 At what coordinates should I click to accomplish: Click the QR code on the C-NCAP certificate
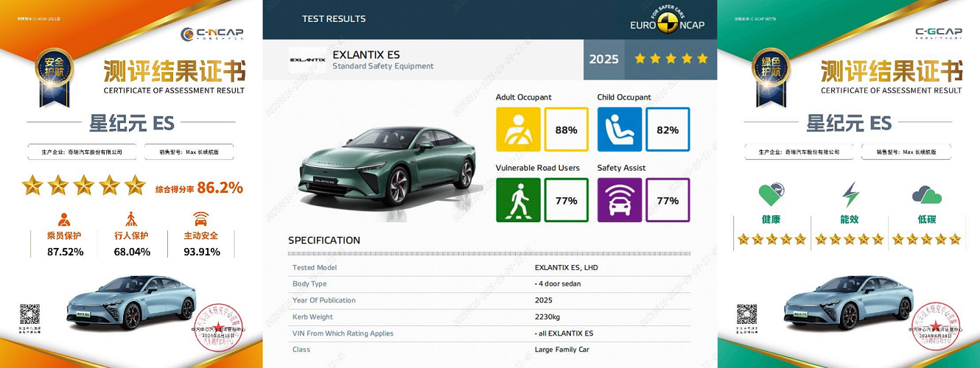coord(29,314)
